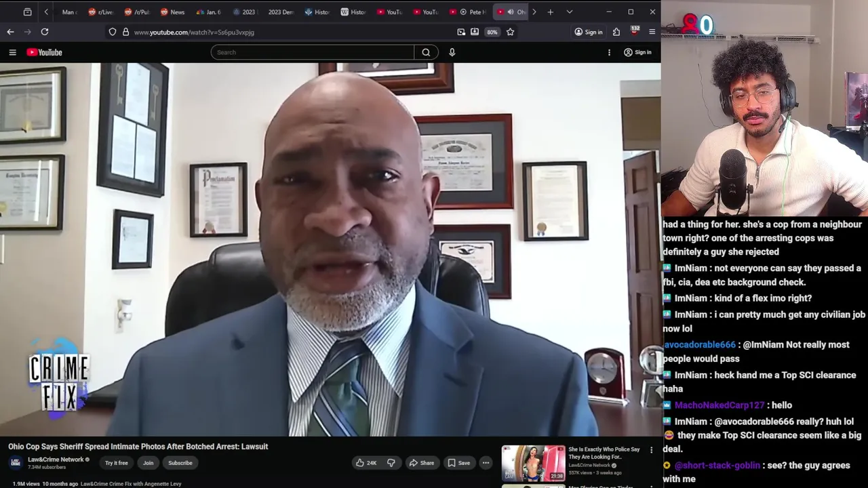The height and width of the screenshot is (488, 868).
Task: Open 'She Is Exactly Who Police Say' title
Action: [604, 453]
